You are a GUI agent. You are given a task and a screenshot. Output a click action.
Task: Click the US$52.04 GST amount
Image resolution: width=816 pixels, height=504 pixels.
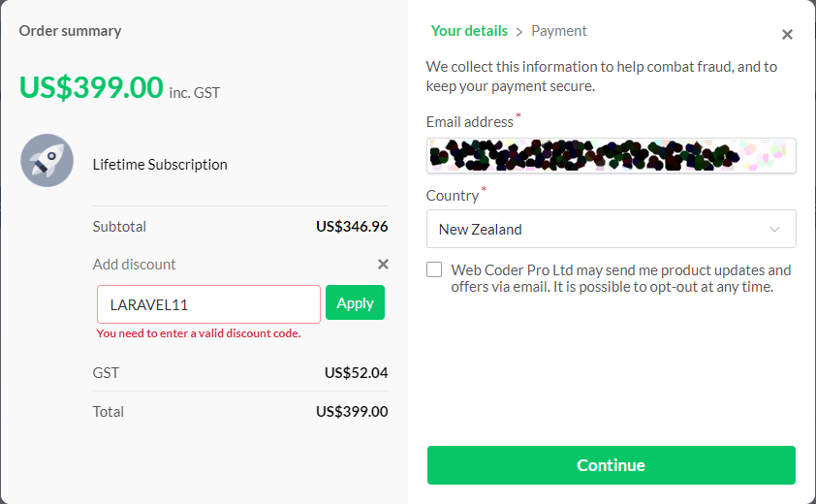(356, 372)
